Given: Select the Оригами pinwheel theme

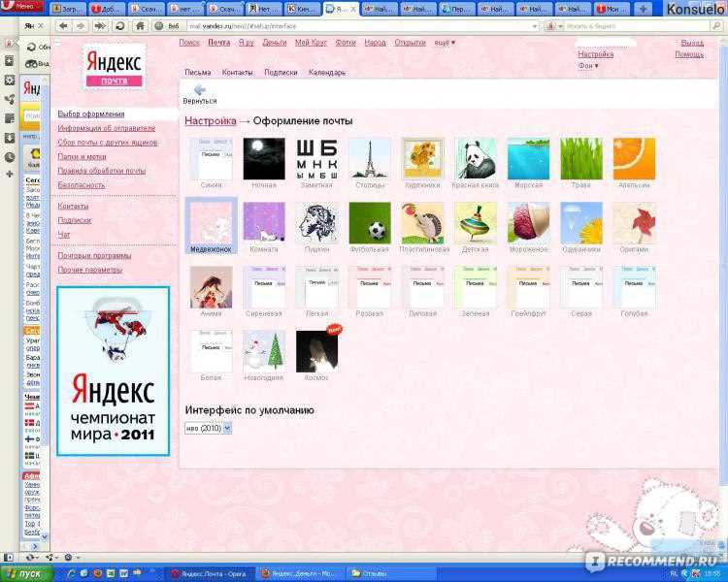Looking at the screenshot, I should (x=634, y=223).
